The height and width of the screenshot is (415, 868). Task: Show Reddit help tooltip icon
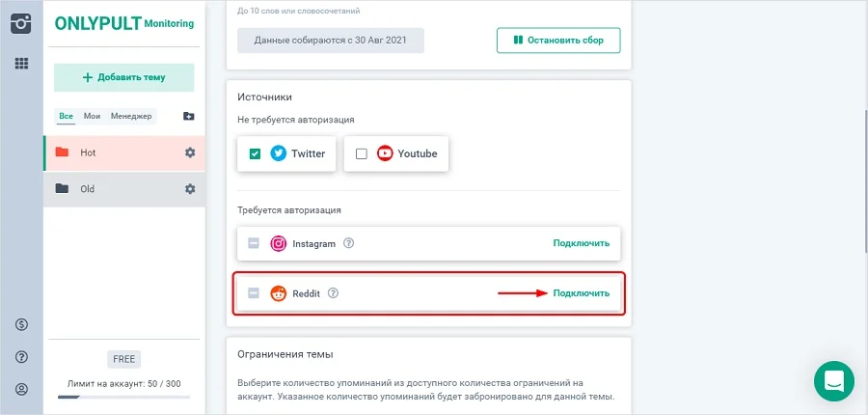(x=334, y=293)
